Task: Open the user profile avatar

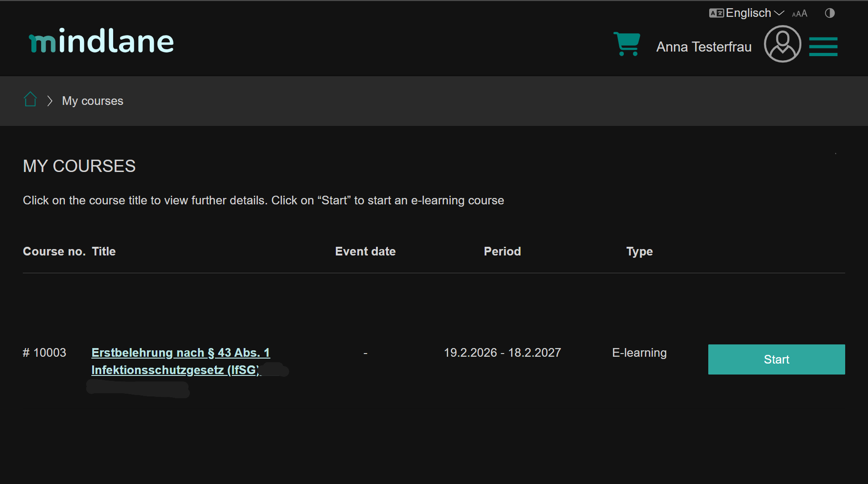Action: (783, 44)
